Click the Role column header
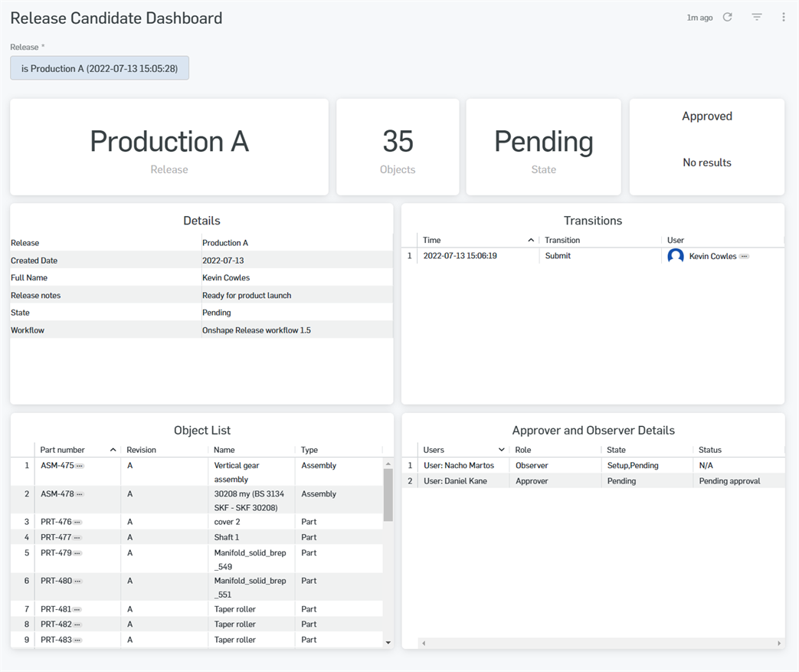 (523, 450)
